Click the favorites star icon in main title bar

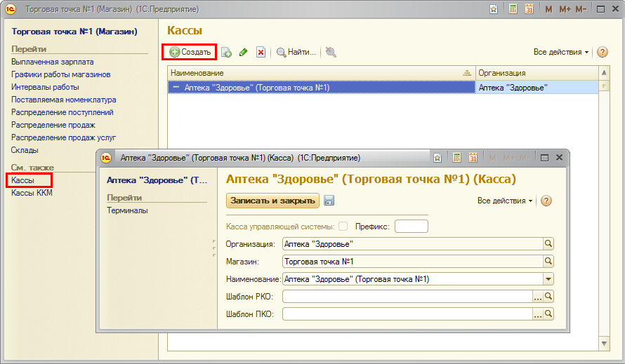pos(494,9)
